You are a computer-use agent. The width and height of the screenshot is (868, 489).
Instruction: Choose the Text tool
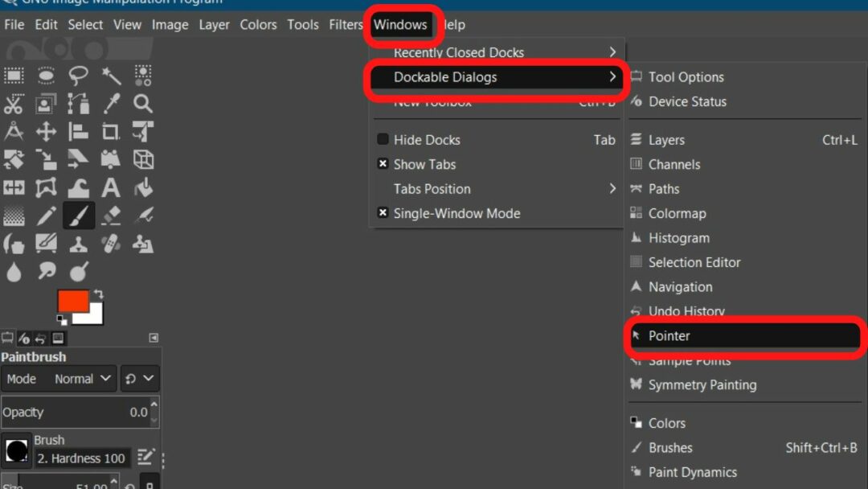[111, 187]
